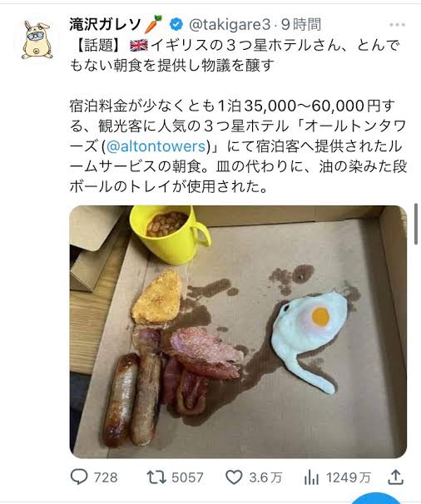The image size is (421, 504).
Task: Tap the share upload icon
Action: point(395,477)
